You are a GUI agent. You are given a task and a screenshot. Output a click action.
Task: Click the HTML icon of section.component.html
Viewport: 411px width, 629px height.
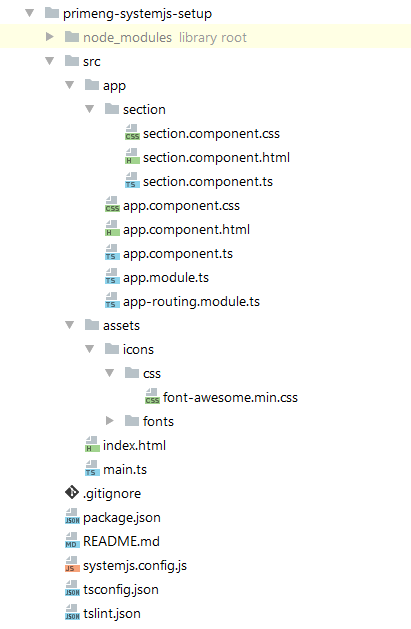[x=132, y=157]
